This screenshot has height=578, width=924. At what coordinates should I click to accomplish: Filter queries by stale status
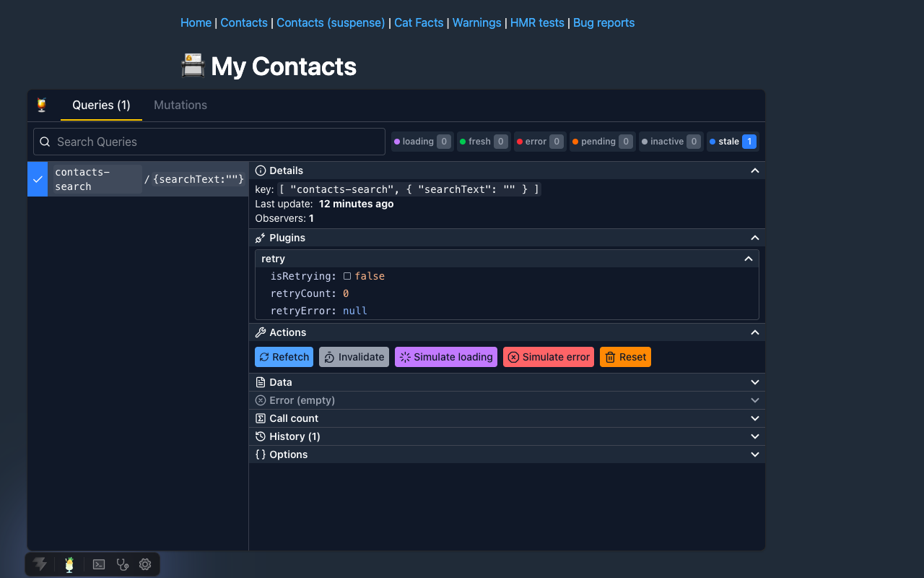733,142
